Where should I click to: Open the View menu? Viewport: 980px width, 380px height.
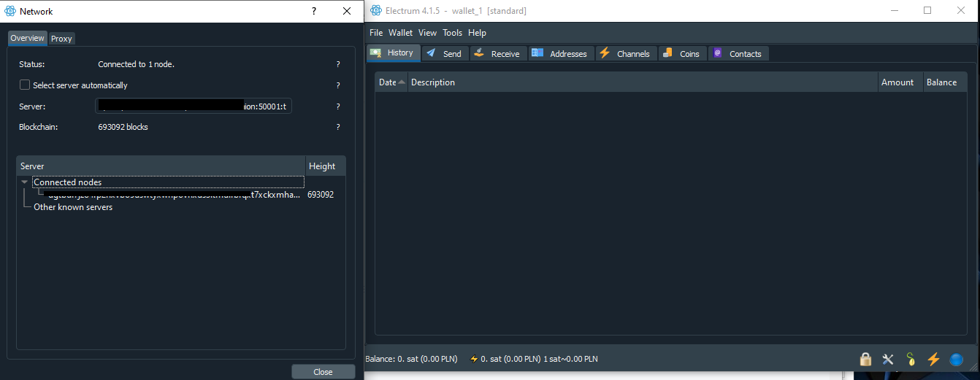pos(428,33)
